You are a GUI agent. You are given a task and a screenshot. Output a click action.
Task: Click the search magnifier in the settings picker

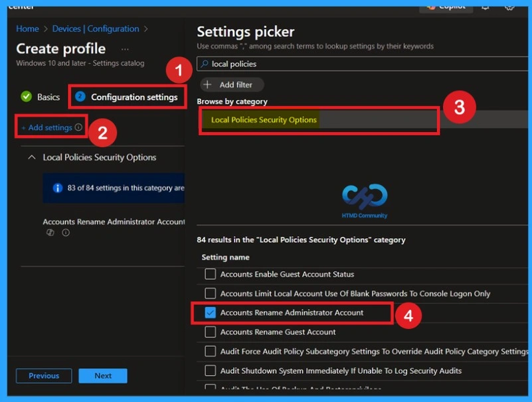pyautogui.click(x=205, y=65)
